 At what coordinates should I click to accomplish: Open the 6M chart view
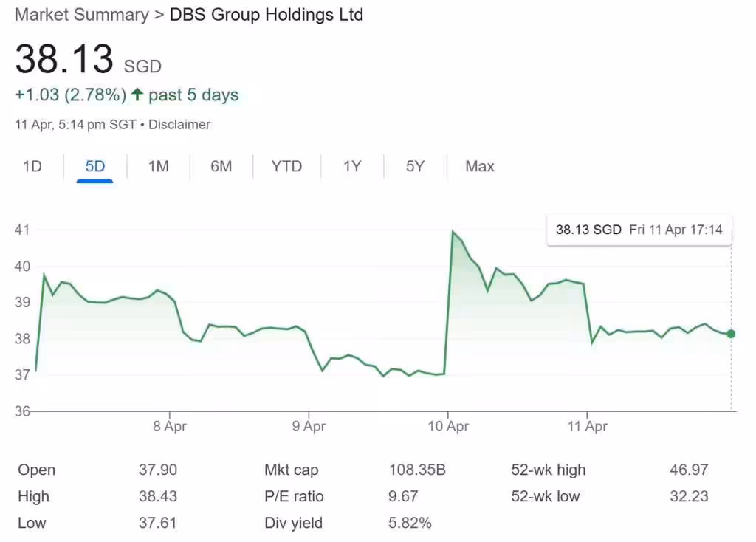coord(220,166)
